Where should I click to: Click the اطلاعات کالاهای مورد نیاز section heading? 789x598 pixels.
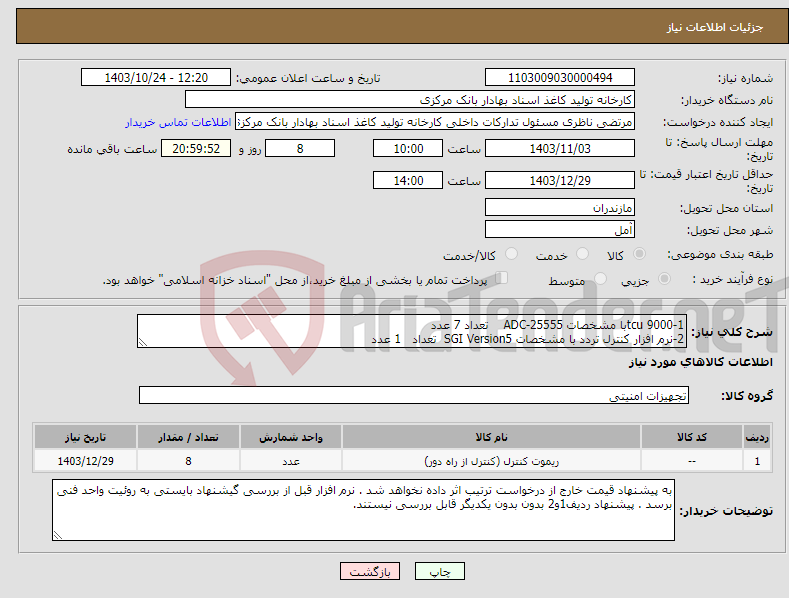coord(700,362)
